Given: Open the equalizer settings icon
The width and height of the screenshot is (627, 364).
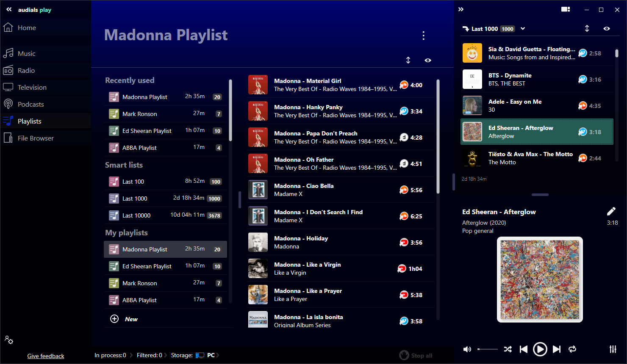Looking at the screenshot, I should pos(613,349).
